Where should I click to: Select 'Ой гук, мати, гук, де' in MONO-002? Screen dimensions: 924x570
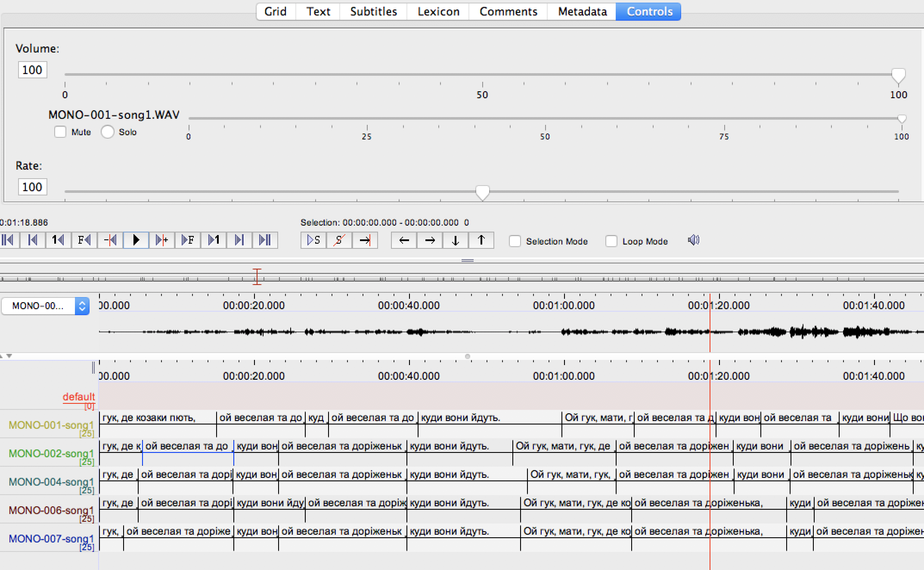pos(564,446)
